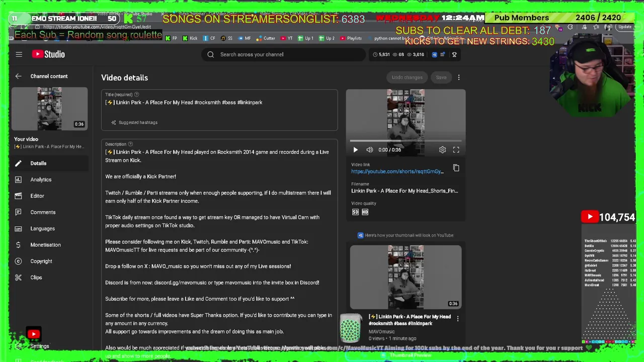Open Clips in the sidebar

point(49,278)
